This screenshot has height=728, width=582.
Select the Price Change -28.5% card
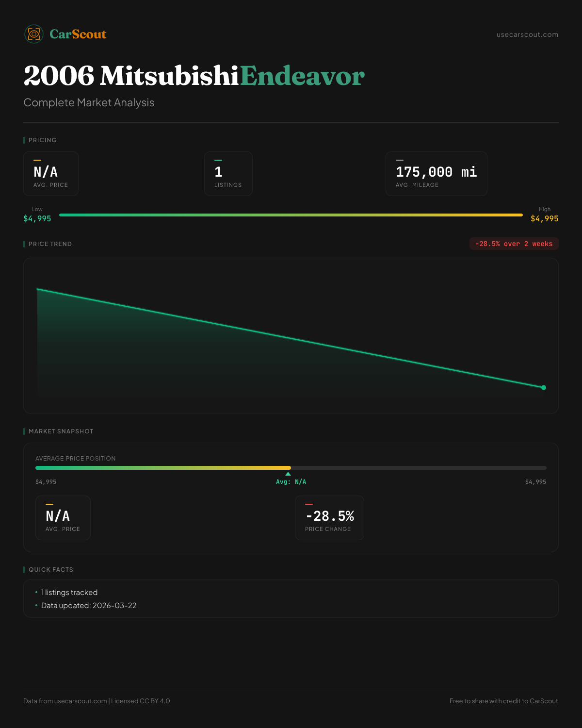(329, 518)
